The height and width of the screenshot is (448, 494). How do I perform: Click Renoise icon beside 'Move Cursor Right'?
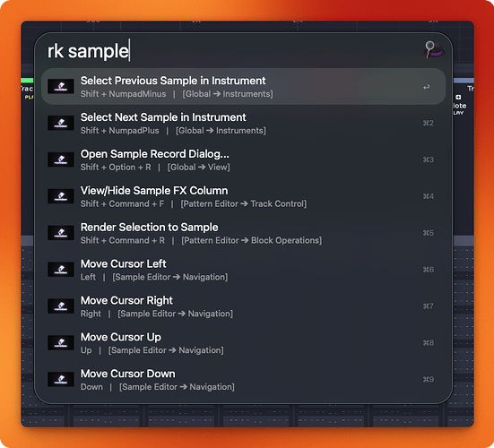[x=61, y=306]
